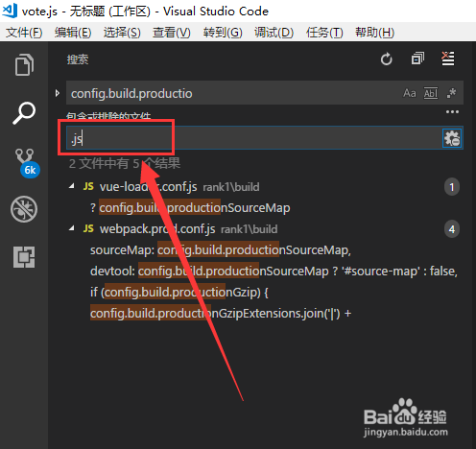This screenshot has height=449, width=476.
Task: Click the result count badge 1
Action: point(452,187)
